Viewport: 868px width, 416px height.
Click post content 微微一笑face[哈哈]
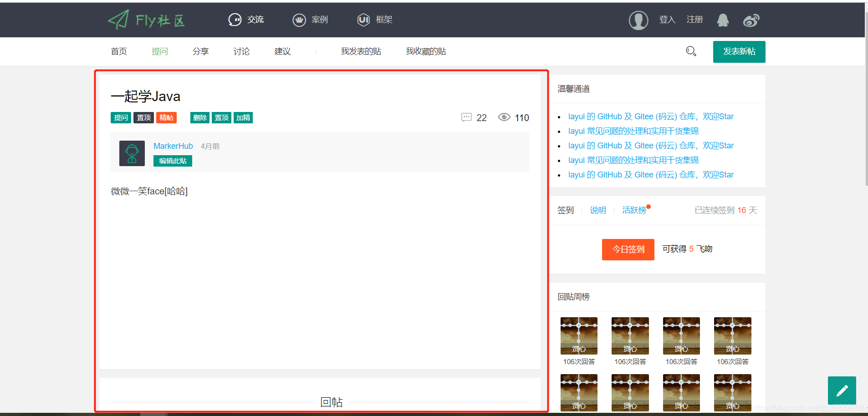(x=149, y=191)
